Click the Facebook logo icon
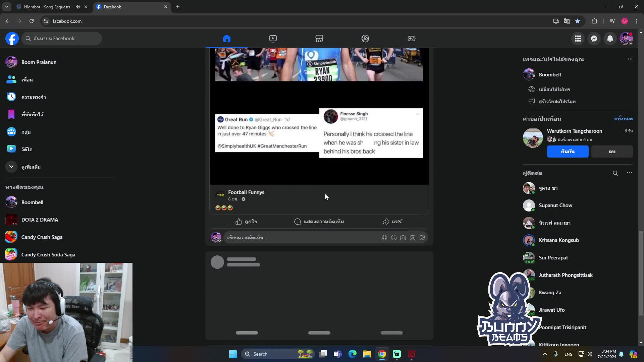The height and width of the screenshot is (362, 644). click(x=12, y=39)
